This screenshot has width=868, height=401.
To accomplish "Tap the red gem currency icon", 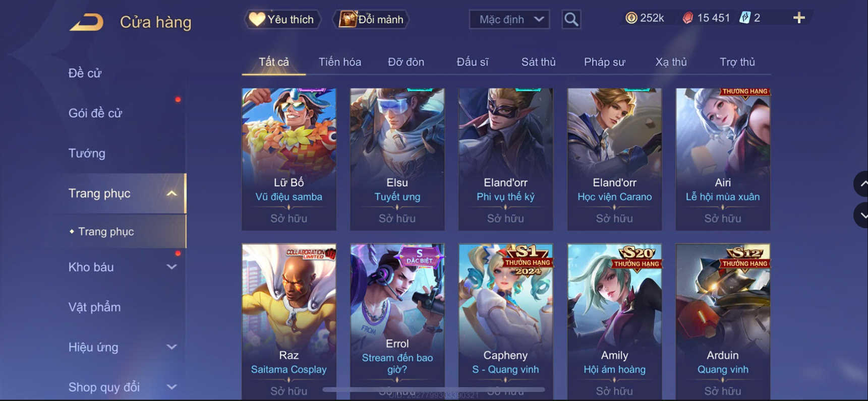I will coord(687,18).
